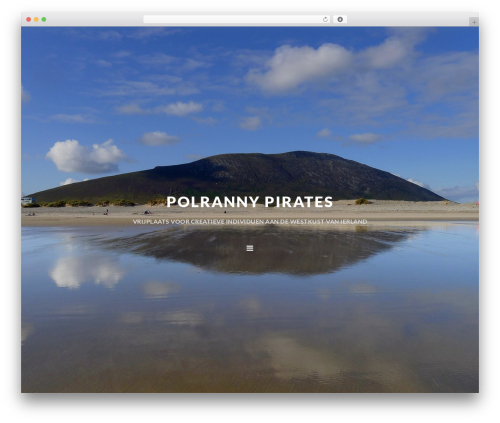Click the round button beside the address bar
This screenshot has height=423, width=500.
pos(340,19)
